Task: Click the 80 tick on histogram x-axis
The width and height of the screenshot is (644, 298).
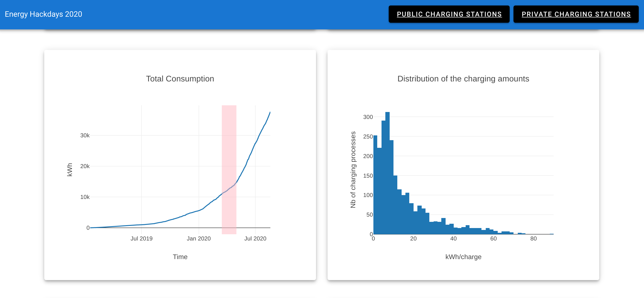Action: [x=533, y=239]
